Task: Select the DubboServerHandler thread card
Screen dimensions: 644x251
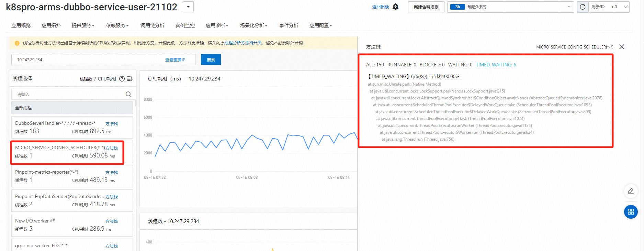Action: [x=72, y=127]
